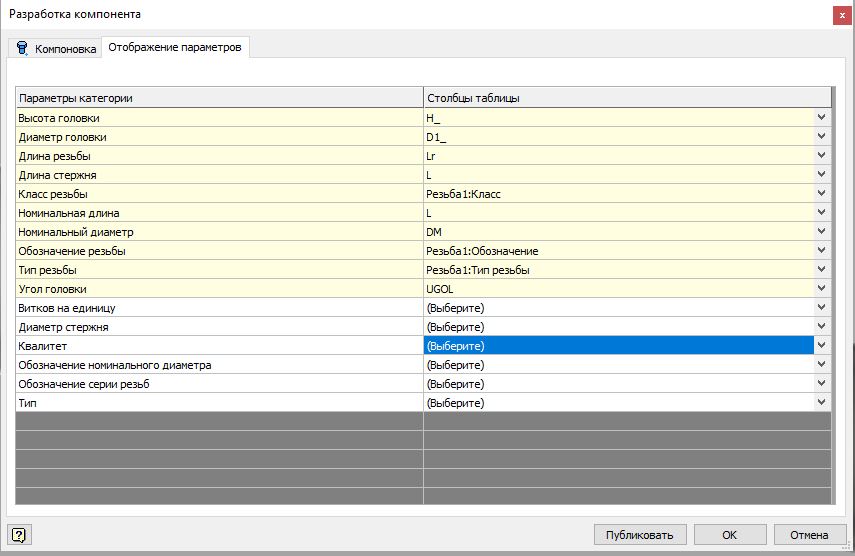Open the highlighted Квалитет dropdown arrow
The width and height of the screenshot is (855, 556).
pyautogui.click(x=821, y=346)
